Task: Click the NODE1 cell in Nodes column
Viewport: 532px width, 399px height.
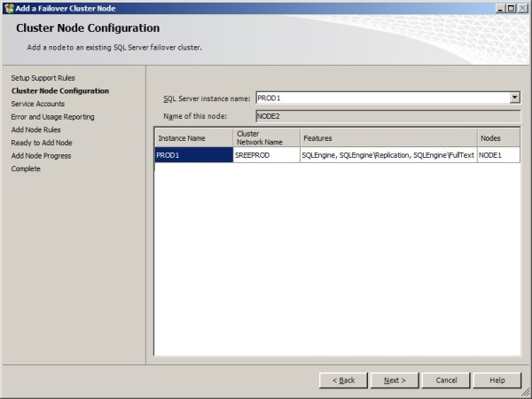Action: coord(497,155)
